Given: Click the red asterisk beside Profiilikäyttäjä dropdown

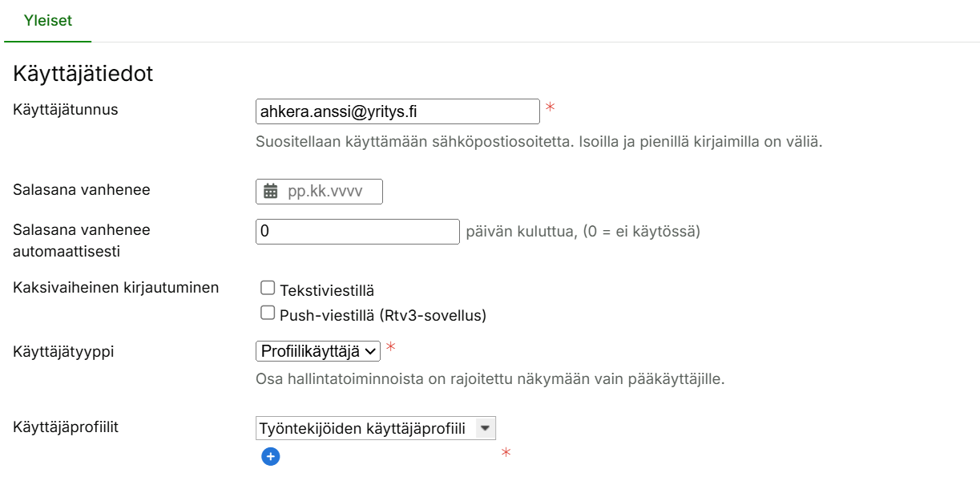Looking at the screenshot, I should click(391, 347).
